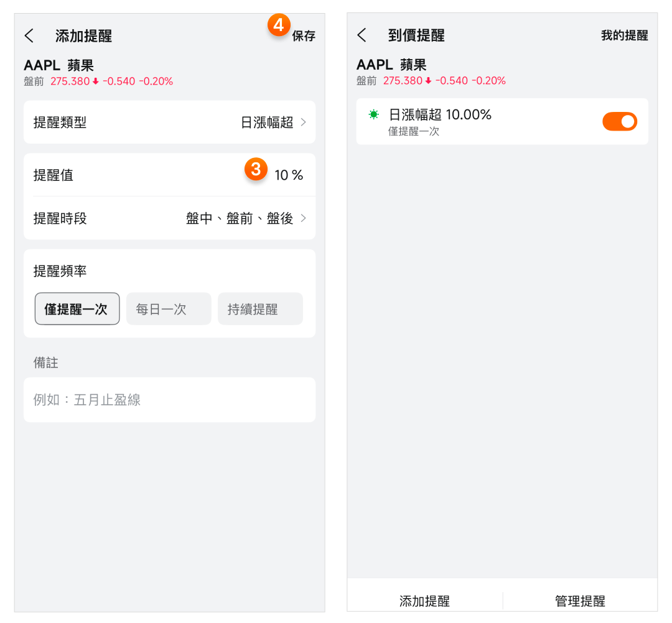This screenshot has height=623, width=672.
Task: Go back from the 添加提醒 screen
Action: click(x=29, y=36)
